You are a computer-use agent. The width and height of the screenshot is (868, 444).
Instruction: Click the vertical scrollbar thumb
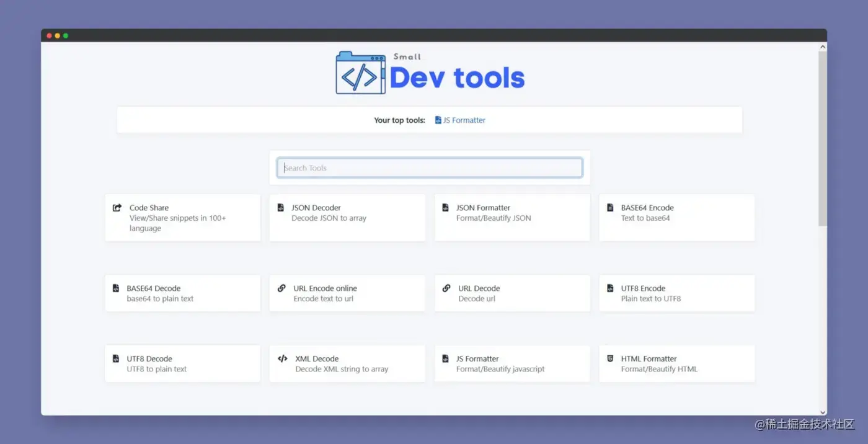pyautogui.click(x=823, y=138)
